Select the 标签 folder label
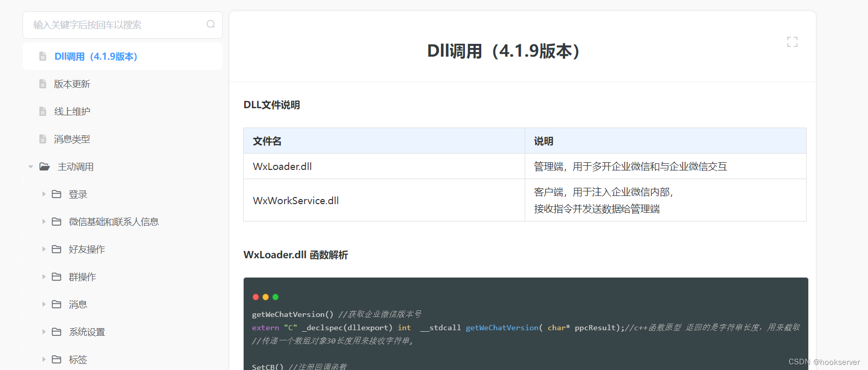This screenshot has width=868, height=370. [x=78, y=359]
